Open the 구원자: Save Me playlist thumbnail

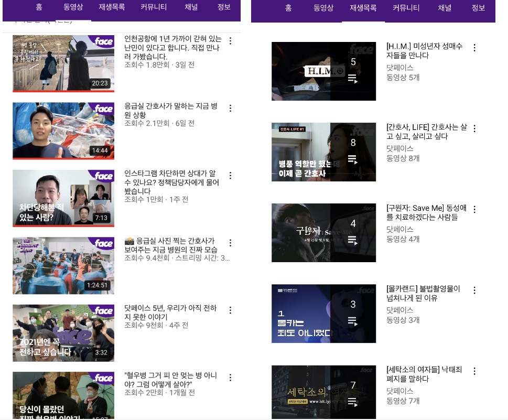(323, 232)
